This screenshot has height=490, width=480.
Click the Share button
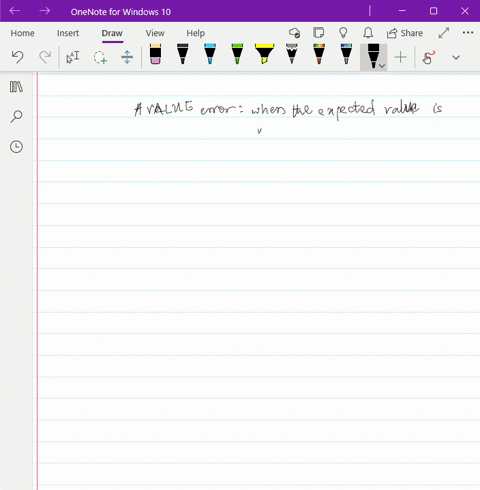[405, 33]
